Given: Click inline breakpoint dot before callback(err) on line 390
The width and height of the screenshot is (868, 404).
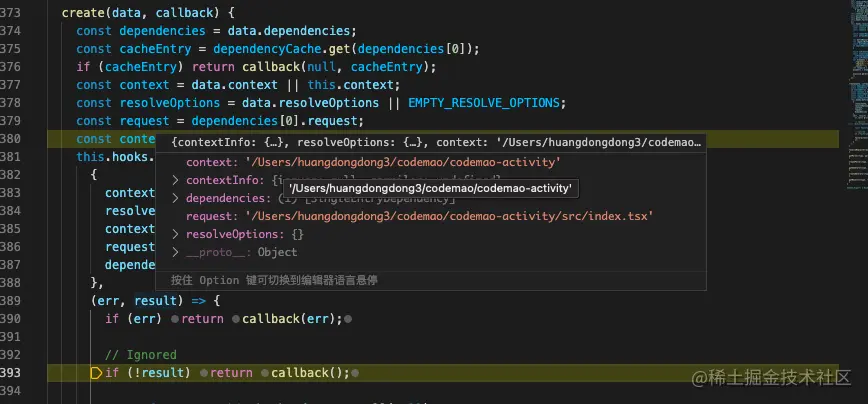Looking at the screenshot, I should [x=236, y=319].
